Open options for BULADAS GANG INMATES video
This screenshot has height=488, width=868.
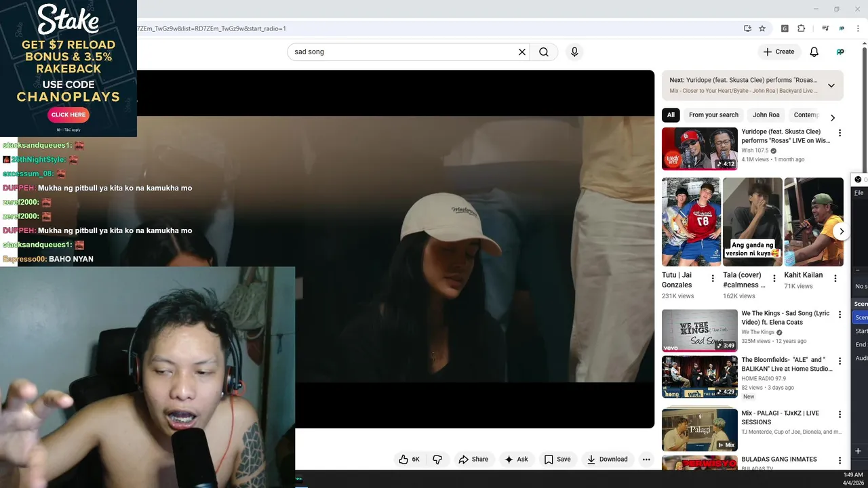[840, 460]
